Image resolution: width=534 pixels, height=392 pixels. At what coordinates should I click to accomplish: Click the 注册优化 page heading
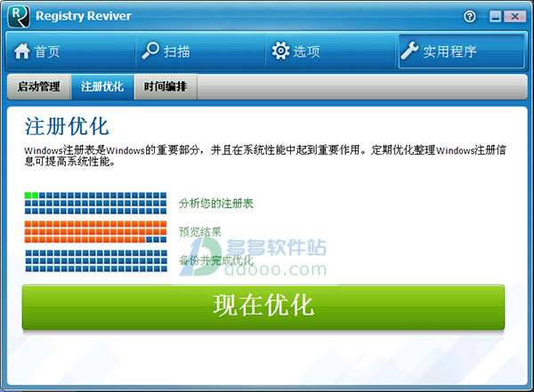(x=67, y=126)
